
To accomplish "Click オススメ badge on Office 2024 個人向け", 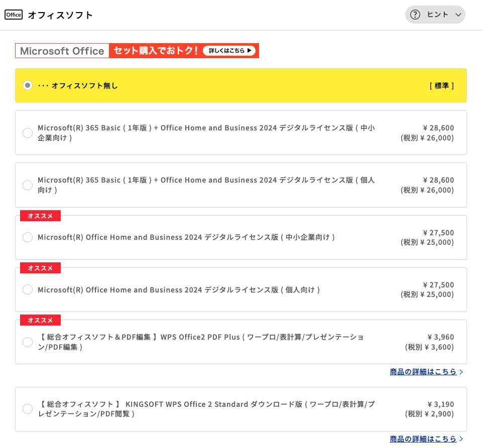I will pos(40,268).
